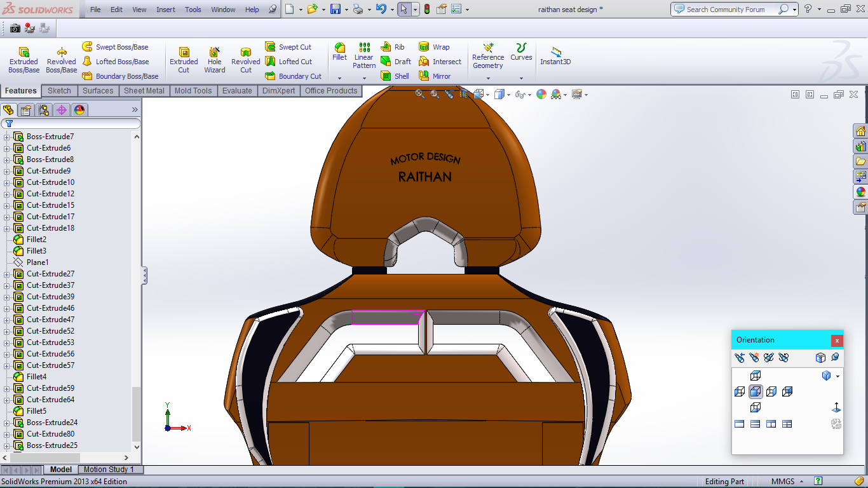Open the File menu

[x=95, y=10]
